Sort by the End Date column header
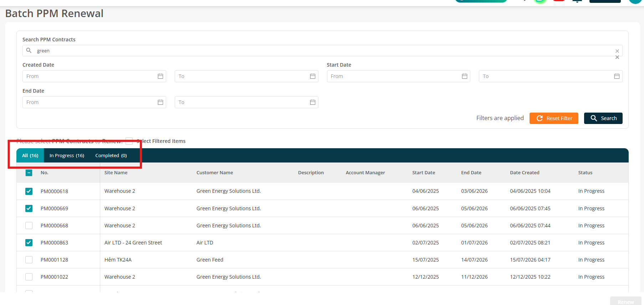Image resolution: width=644 pixels, height=305 pixels. pyautogui.click(x=471, y=173)
